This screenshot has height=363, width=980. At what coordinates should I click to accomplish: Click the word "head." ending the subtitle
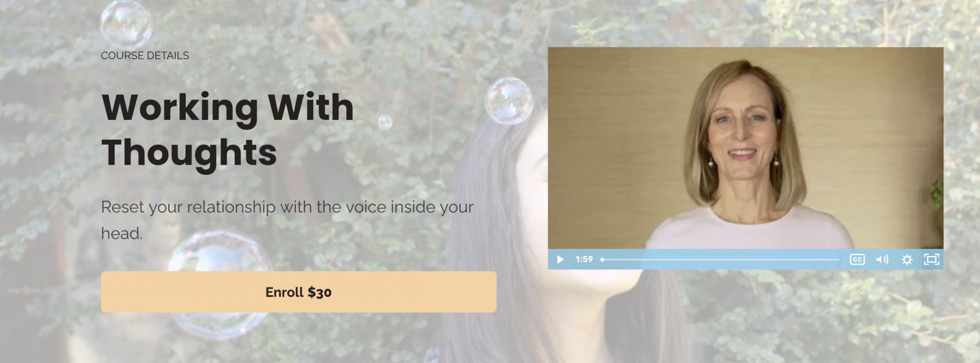tap(122, 234)
